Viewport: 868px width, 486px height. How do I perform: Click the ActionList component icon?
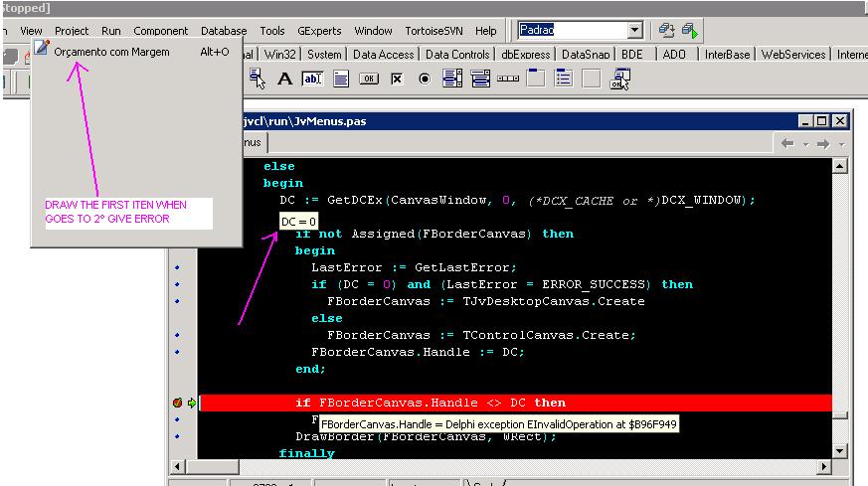point(620,80)
